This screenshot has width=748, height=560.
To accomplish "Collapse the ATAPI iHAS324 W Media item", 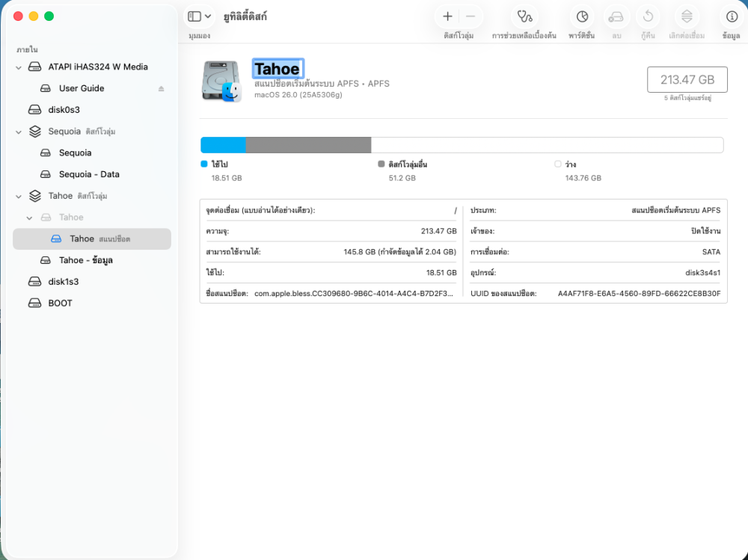I will (19, 67).
